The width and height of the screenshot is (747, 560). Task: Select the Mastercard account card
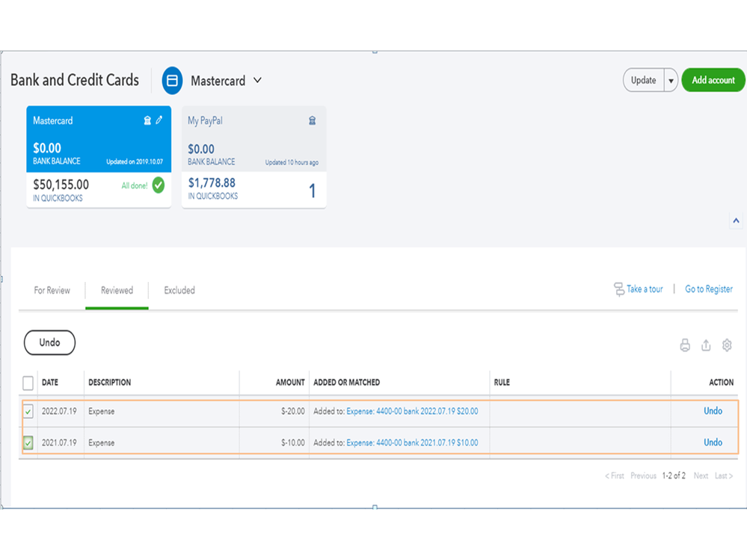click(x=99, y=157)
